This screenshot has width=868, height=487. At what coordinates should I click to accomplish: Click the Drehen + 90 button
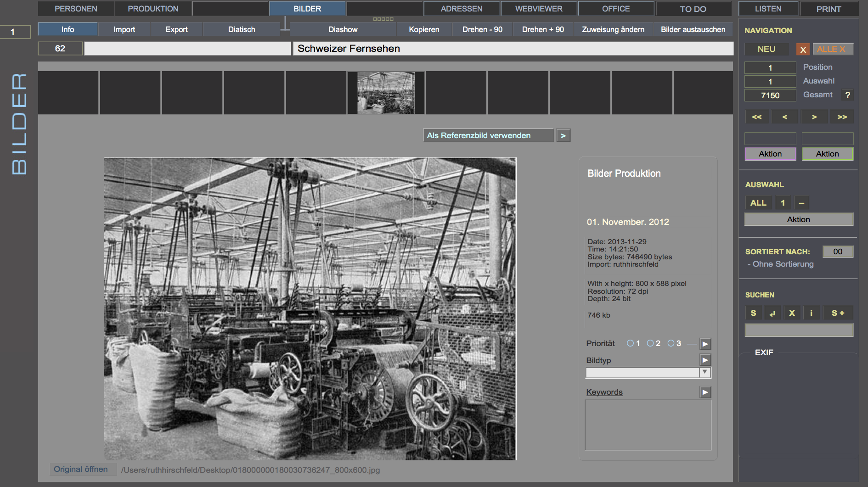tap(543, 29)
